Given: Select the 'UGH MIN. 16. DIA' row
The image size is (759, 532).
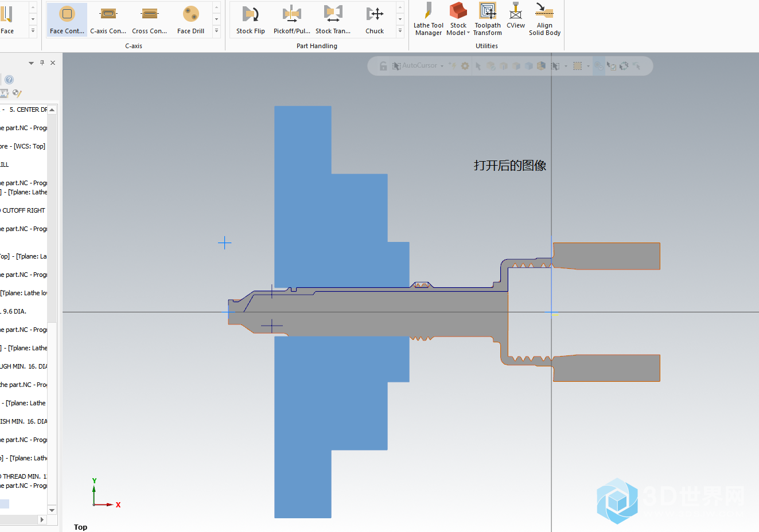Looking at the screenshot, I should tap(24, 366).
